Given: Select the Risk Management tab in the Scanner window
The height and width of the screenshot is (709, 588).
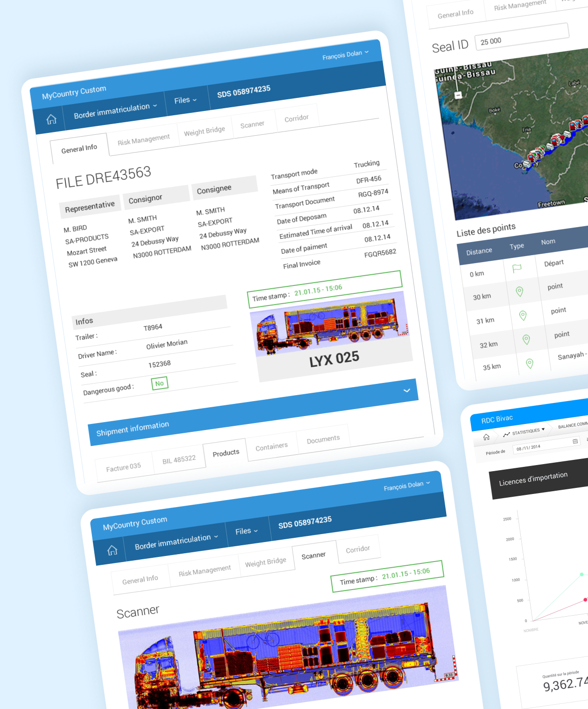Looking at the screenshot, I should pyautogui.click(x=205, y=570).
